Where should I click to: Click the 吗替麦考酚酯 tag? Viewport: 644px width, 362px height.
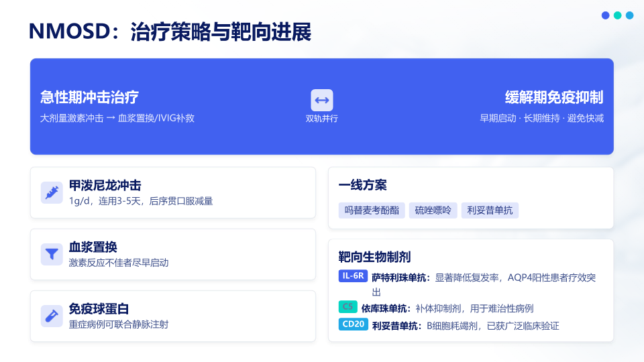[372, 210]
